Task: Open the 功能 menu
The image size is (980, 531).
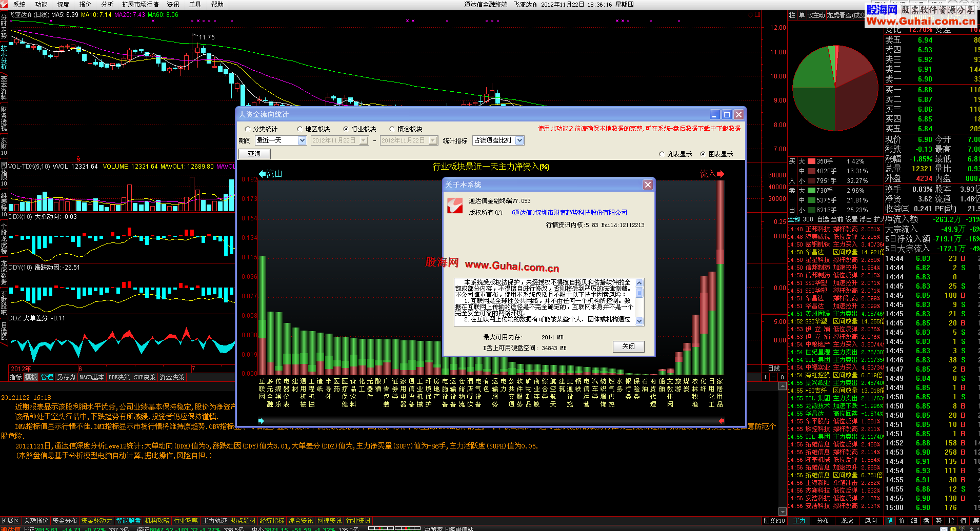Action: click(x=42, y=4)
